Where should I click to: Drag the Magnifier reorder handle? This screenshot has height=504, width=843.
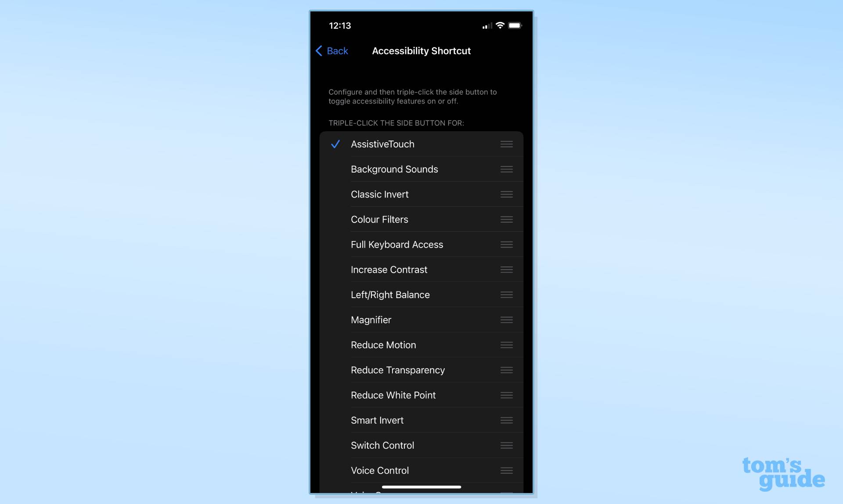tap(506, 320)
